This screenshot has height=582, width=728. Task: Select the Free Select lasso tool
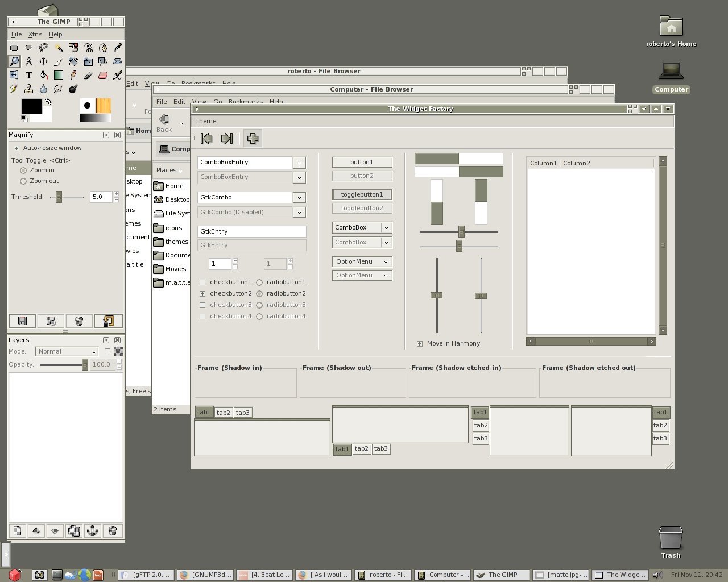(x=44, y=48)
